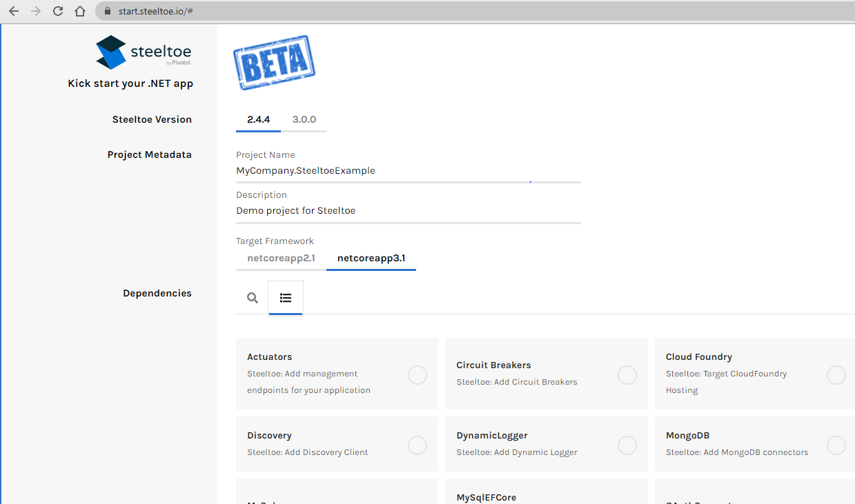Edit the Project Name field

pos(409,171)
